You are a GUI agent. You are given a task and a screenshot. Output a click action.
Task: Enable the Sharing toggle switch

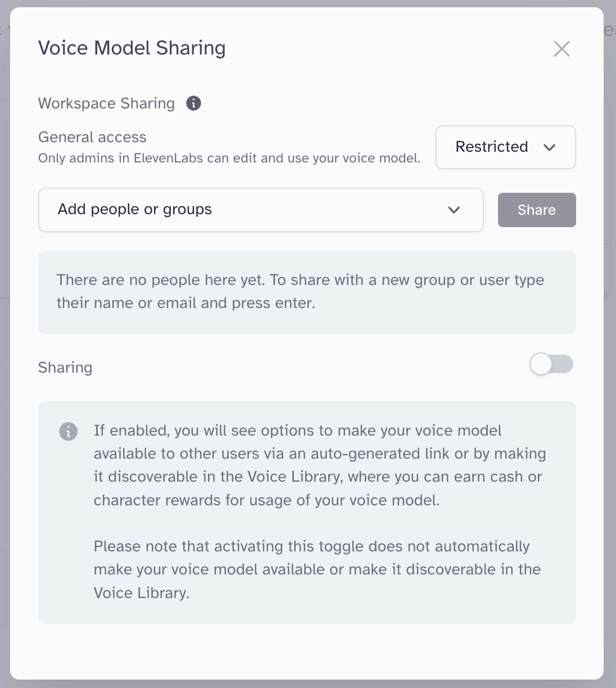click(551, 364)
